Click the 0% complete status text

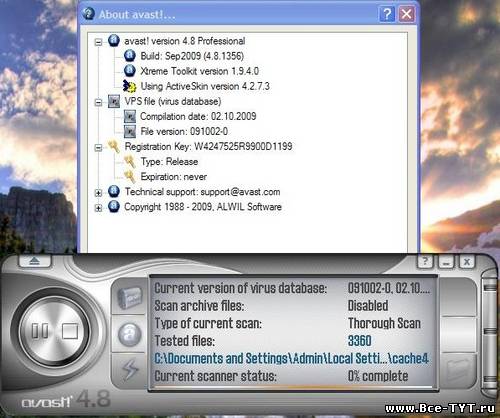coord(378,376)
